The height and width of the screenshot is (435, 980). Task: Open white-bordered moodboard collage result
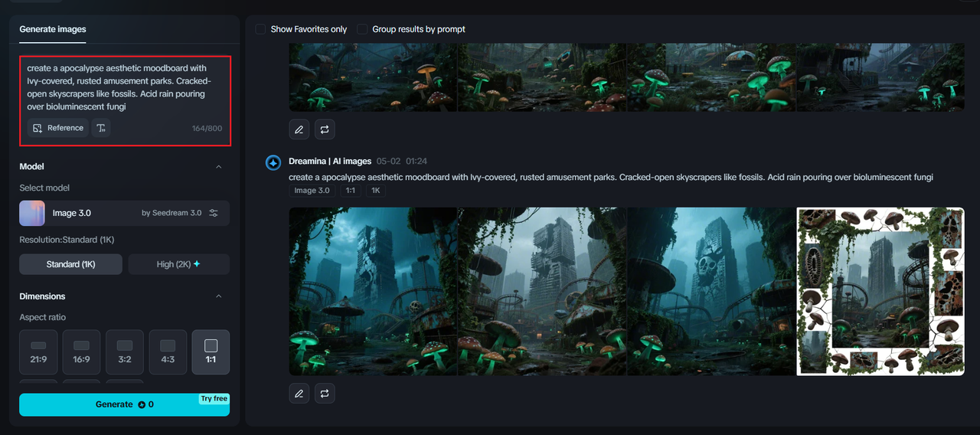tap(880, 291)
